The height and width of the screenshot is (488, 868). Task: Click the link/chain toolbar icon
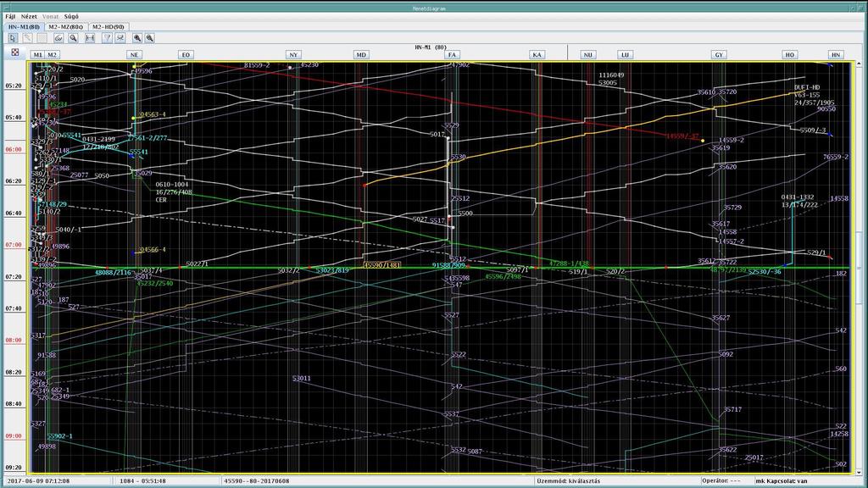(x=58, y=37)
